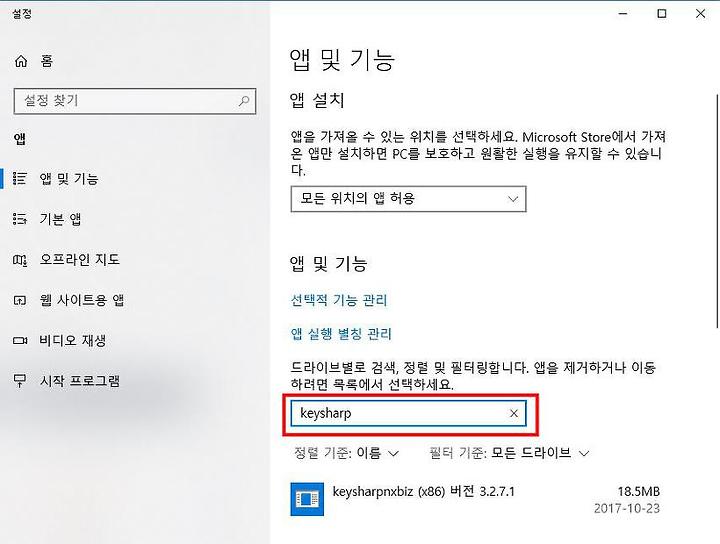Click the keysharpnxbiz app tile icon
The image size is (720, 544).
coord(307,499)
